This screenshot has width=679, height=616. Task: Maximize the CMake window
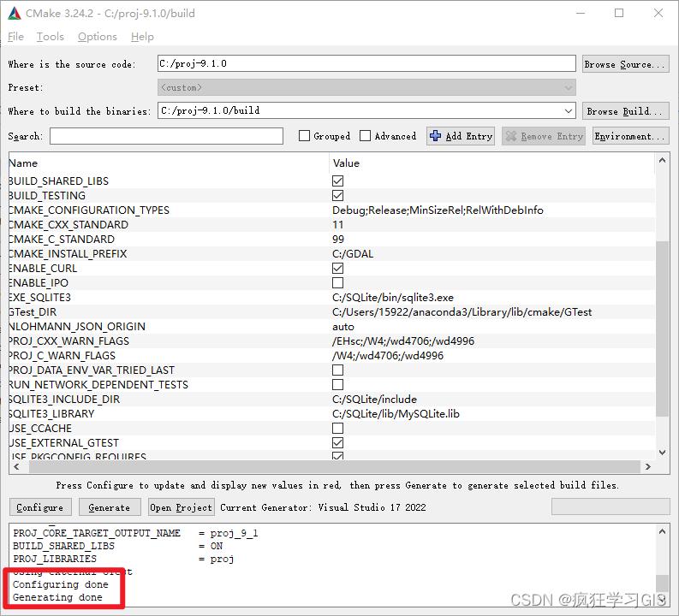tap(619, 14)
